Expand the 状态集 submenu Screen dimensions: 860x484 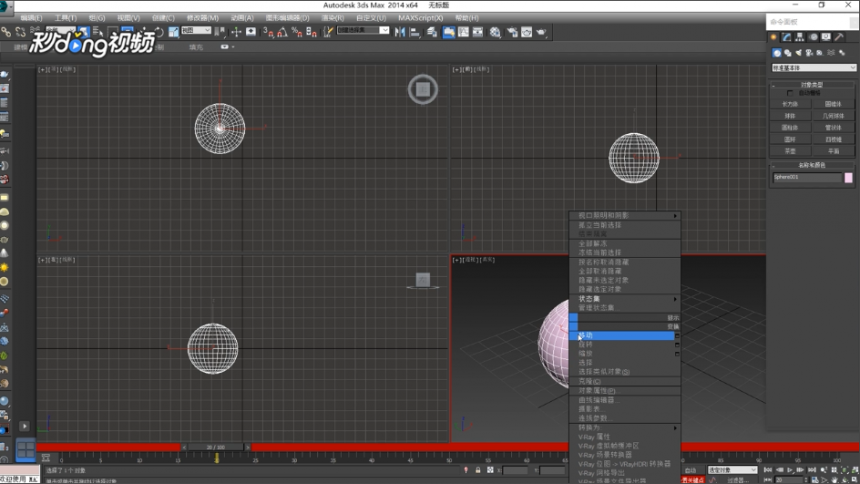pos(625,299)
